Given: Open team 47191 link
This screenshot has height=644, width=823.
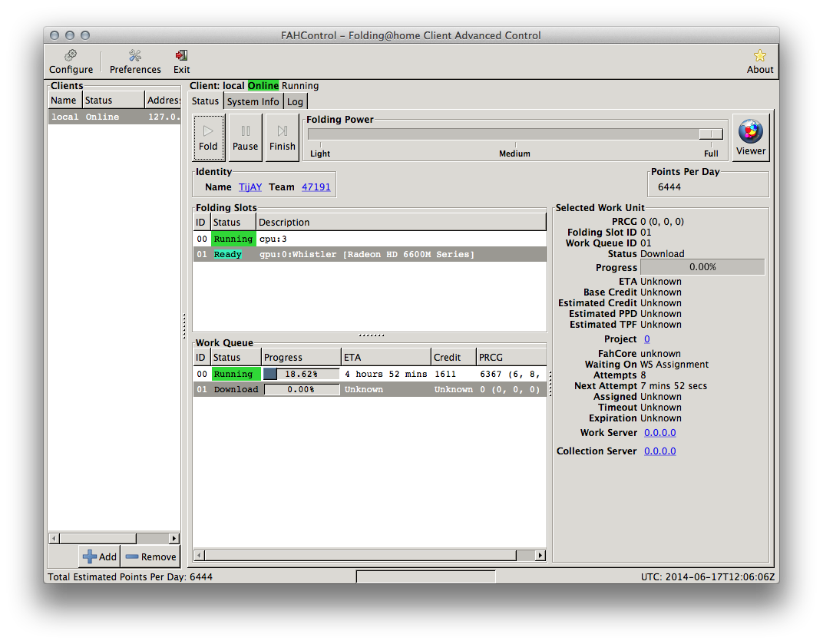Looking at the screenshot, I should click(316, 187).
